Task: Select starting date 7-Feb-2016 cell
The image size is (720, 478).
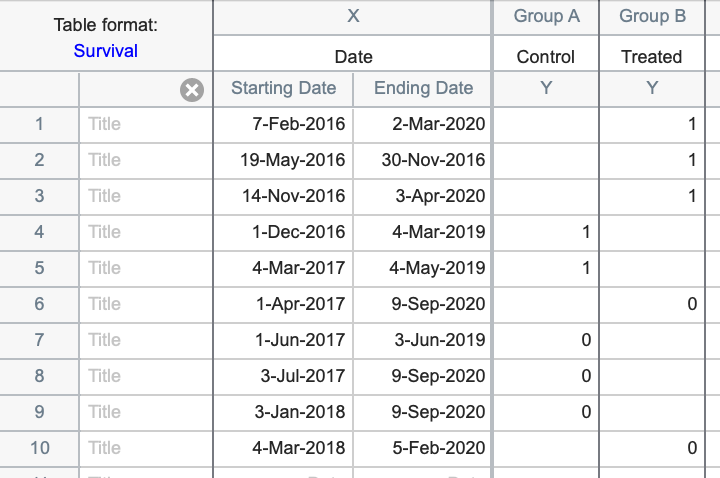Action: [x=283, y=124]
